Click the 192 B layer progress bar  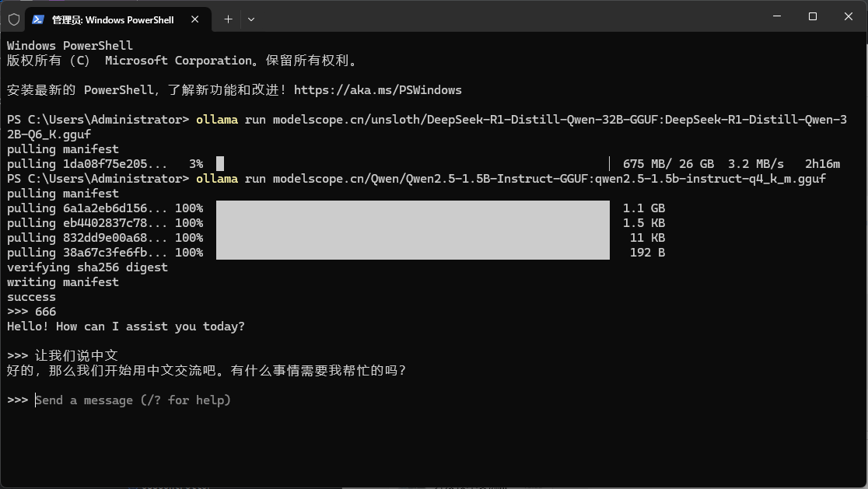point(412,253)
